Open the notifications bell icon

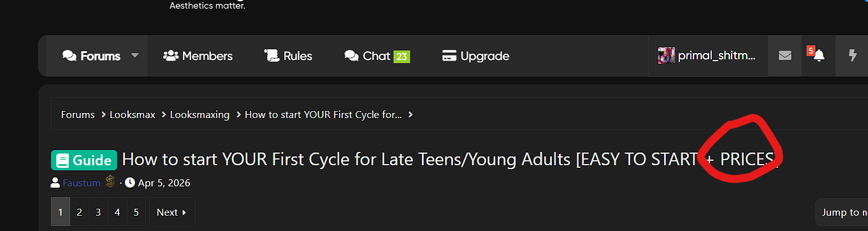tap(819, 56)
